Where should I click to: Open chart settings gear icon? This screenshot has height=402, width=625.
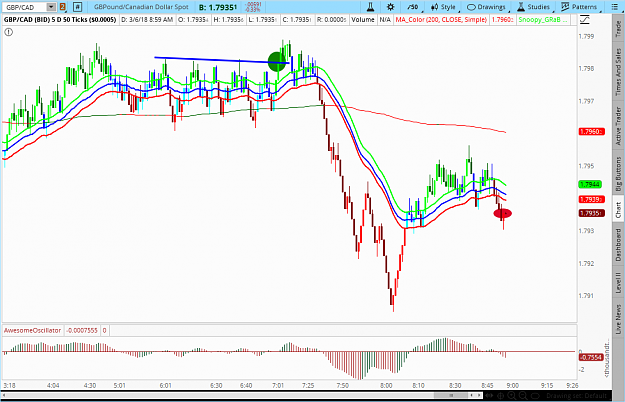[x=390, y=7]
